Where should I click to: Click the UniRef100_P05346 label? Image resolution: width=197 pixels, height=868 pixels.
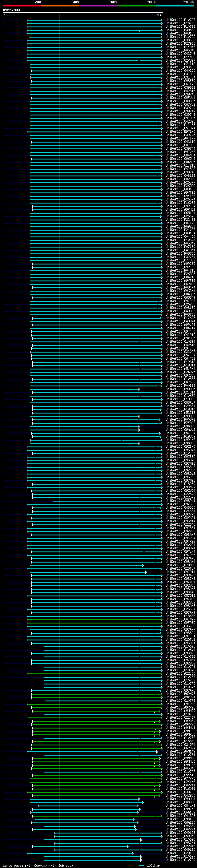180,50
